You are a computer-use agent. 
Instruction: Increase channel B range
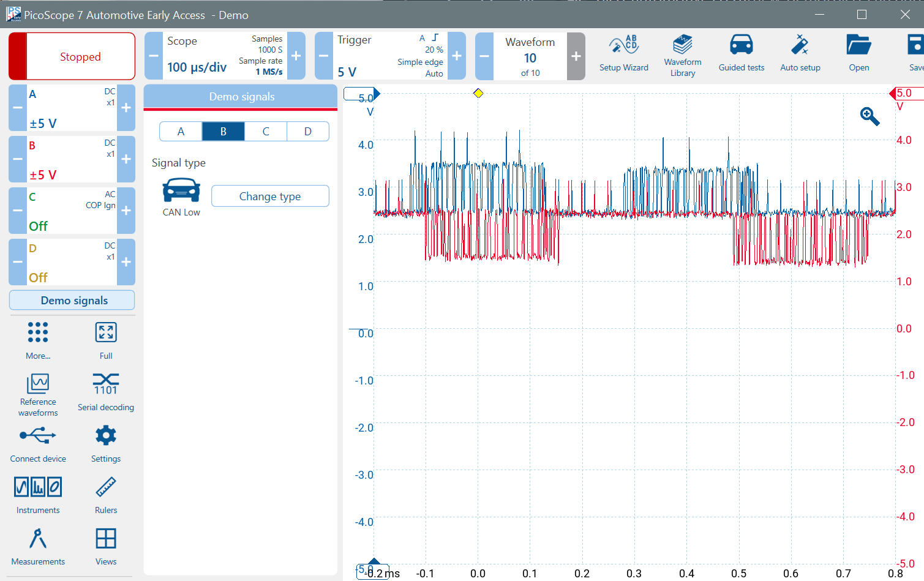pos(126,159)
